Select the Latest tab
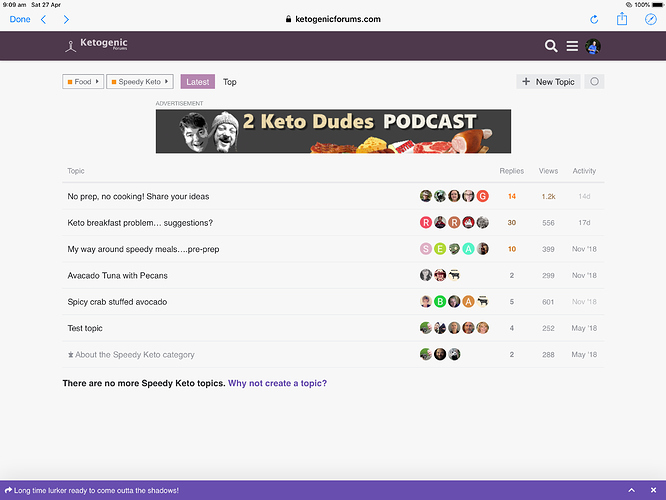Screen dimensions: 666x500 pyautogui.click(x=198, y=82)
